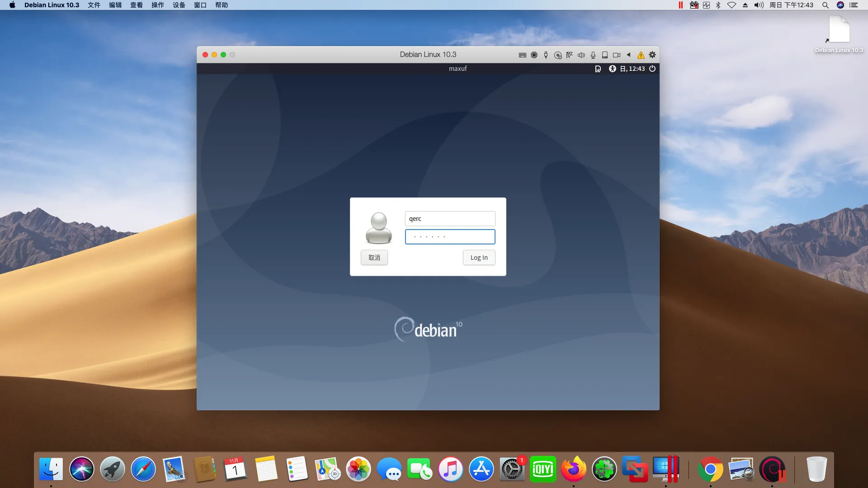Viewport: 868px width, 488px height.
Task: Open Messages from the Dock
Action: 389,469
